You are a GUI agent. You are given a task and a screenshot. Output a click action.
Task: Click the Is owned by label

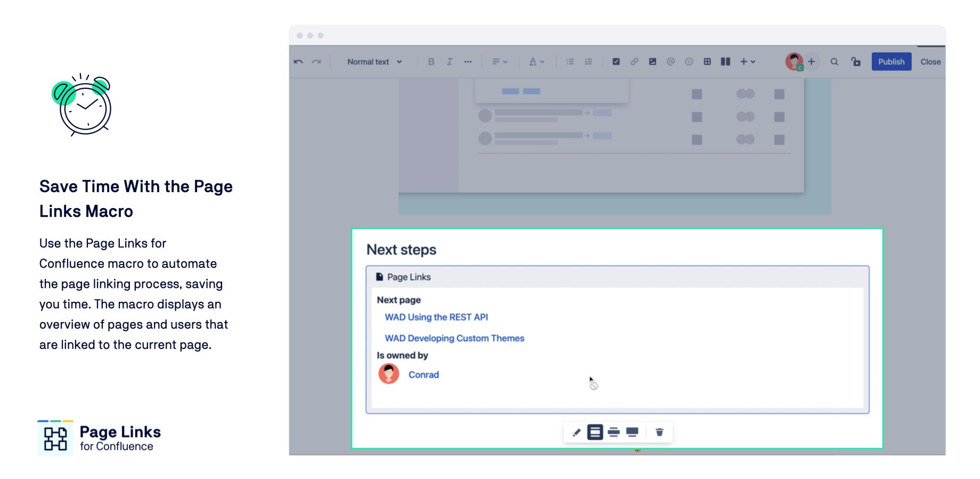[402, 356]
